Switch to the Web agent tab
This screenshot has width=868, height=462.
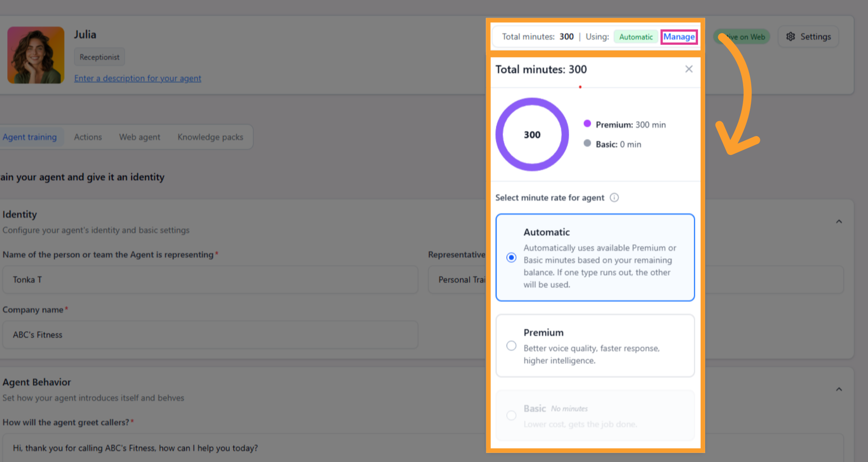tap(139, 137)
